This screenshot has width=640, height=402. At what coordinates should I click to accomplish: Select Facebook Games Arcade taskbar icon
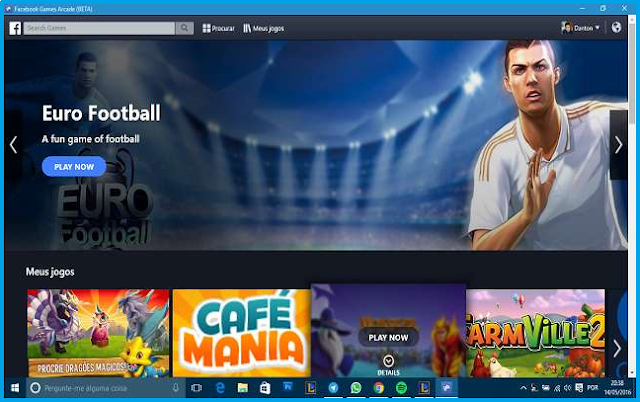(x=446, y=388)
